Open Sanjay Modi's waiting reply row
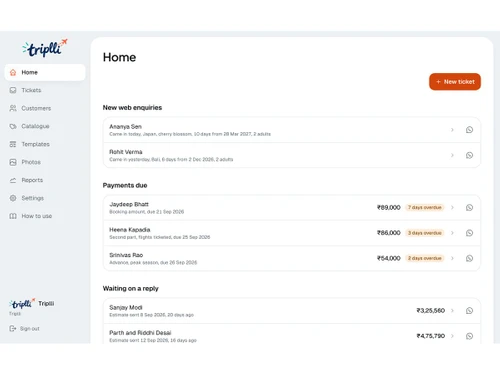This screenshot has height=375, width=500. click(x=292, y=311)
